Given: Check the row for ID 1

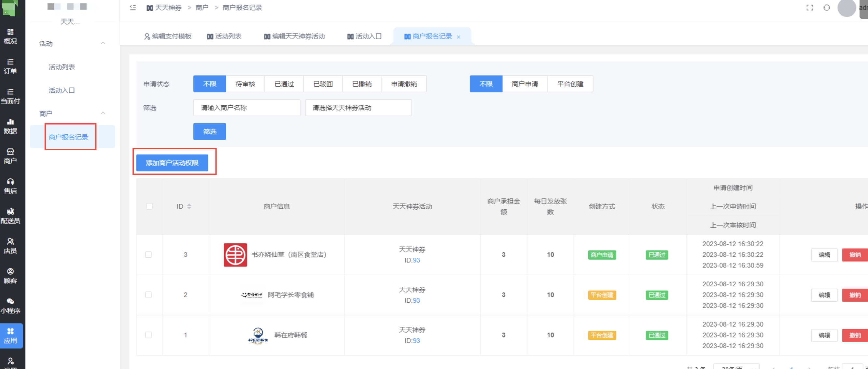Looking at the screenshot, I should coord(148,335).
